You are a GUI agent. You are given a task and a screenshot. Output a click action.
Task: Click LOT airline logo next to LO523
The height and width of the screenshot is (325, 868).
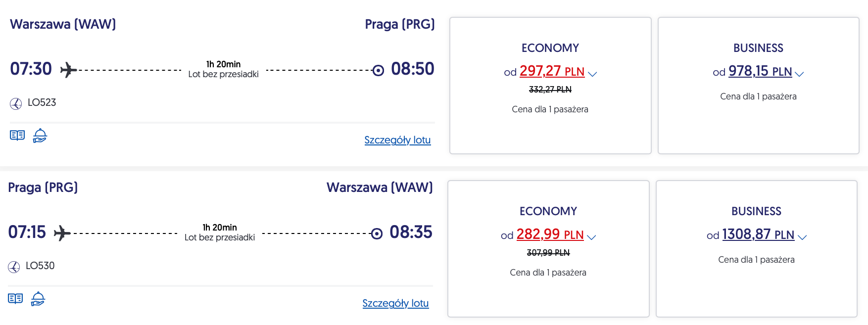pos(16,103)
